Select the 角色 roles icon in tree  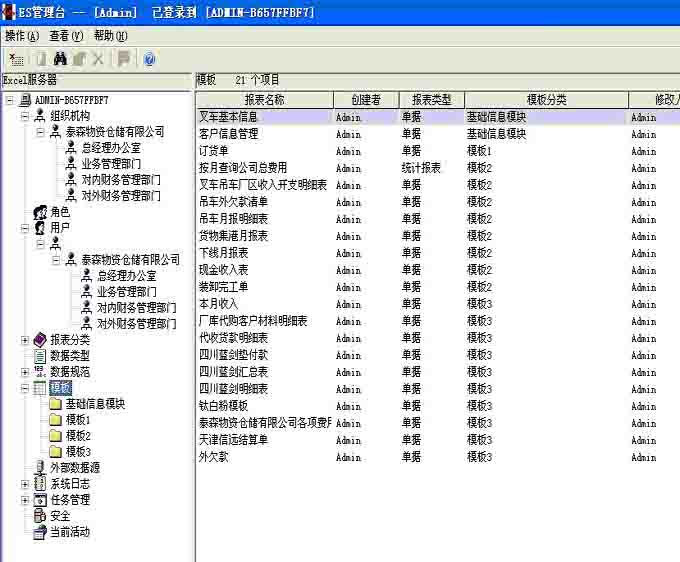click(40, 212)
